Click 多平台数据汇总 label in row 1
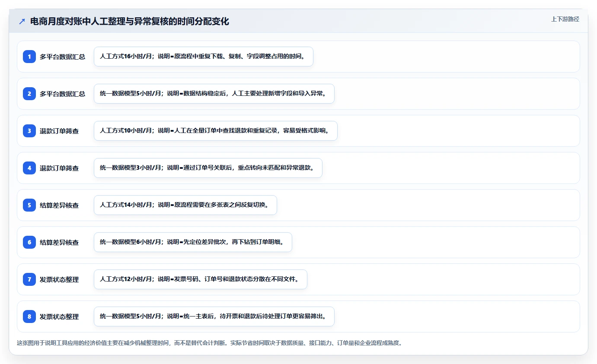Image resolution: width=597 pixels, height=364 pixels. pos(63,57)
